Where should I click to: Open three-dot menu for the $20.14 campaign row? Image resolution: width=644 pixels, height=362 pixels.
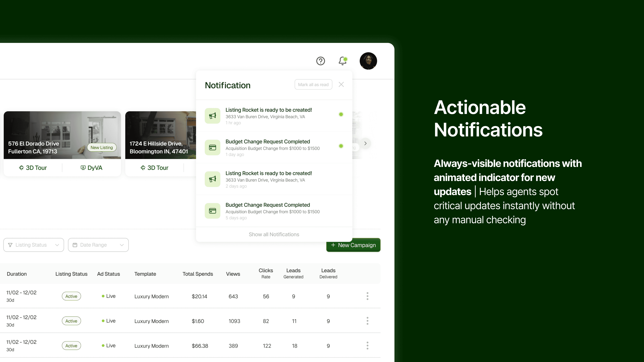[367, 296]
